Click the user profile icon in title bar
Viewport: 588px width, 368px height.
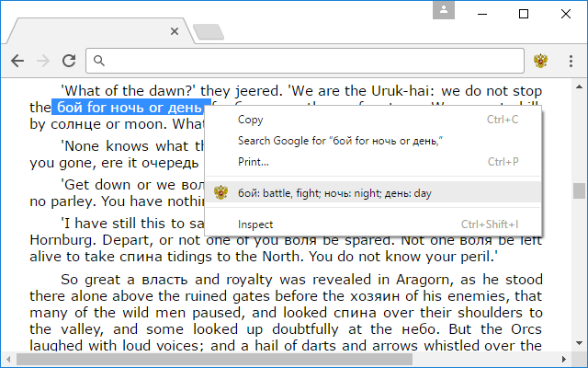[x=446, y=11]
